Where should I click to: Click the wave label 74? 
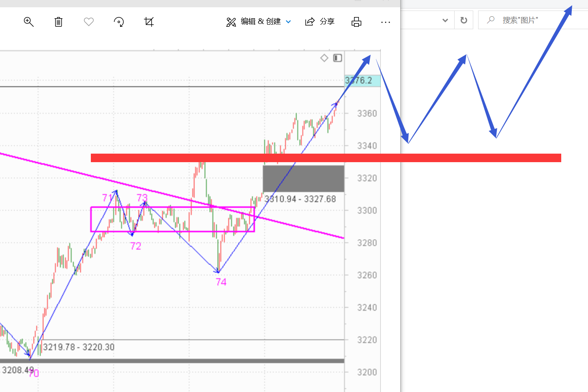(x=221, y=282)
